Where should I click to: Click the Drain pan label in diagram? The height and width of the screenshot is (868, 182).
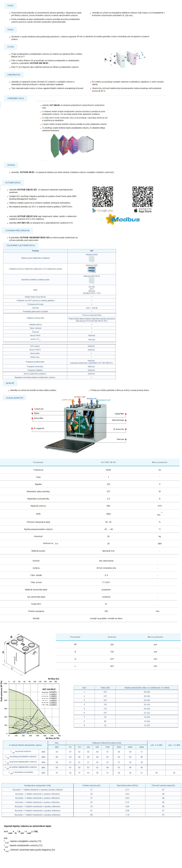tap(120, 439)
